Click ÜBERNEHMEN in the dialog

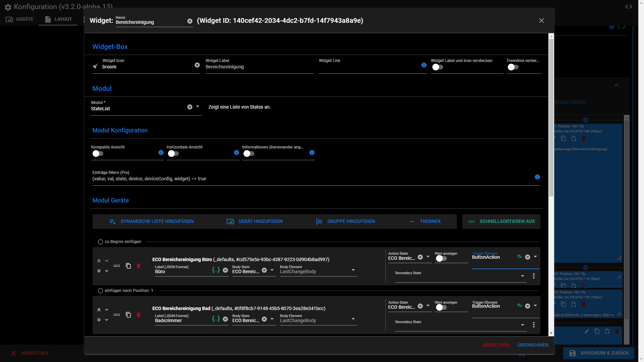[533, 345]
